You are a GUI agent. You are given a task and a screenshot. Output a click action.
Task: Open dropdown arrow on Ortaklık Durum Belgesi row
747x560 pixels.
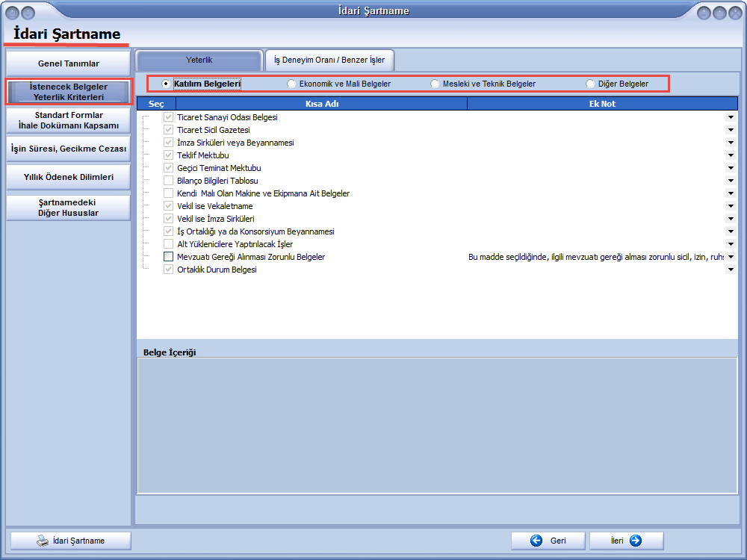[x=731, y=270]
